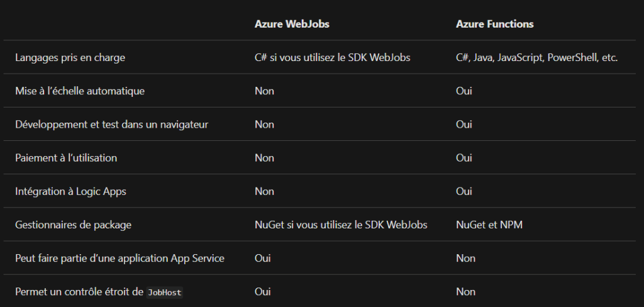The height and width of the screenshot is (307, 644).
Task: Click 'Non' in the Paiement à l'utilisation row
Action: tap(264, 158)
